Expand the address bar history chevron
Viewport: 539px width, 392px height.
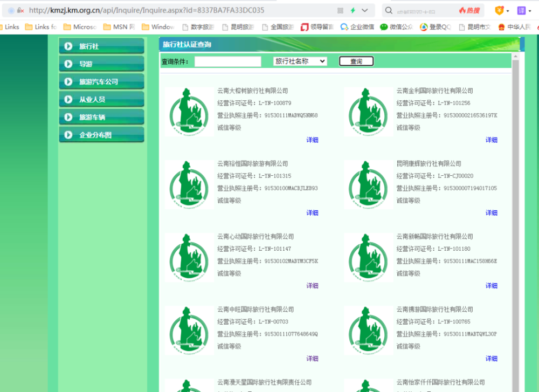(365, 10)
